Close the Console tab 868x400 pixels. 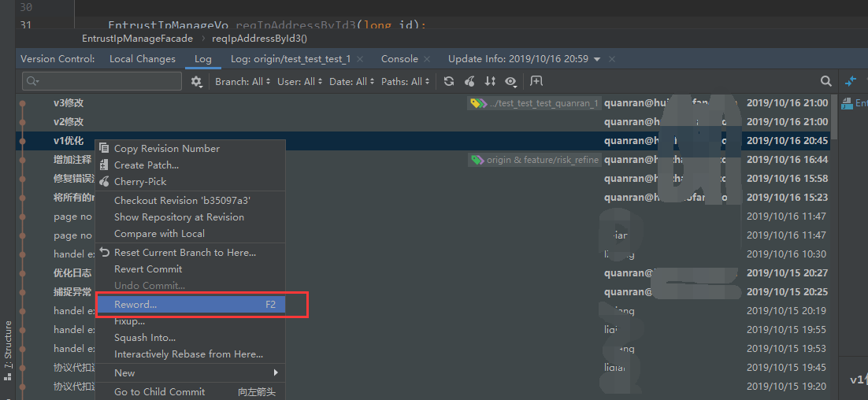[427, 58]
